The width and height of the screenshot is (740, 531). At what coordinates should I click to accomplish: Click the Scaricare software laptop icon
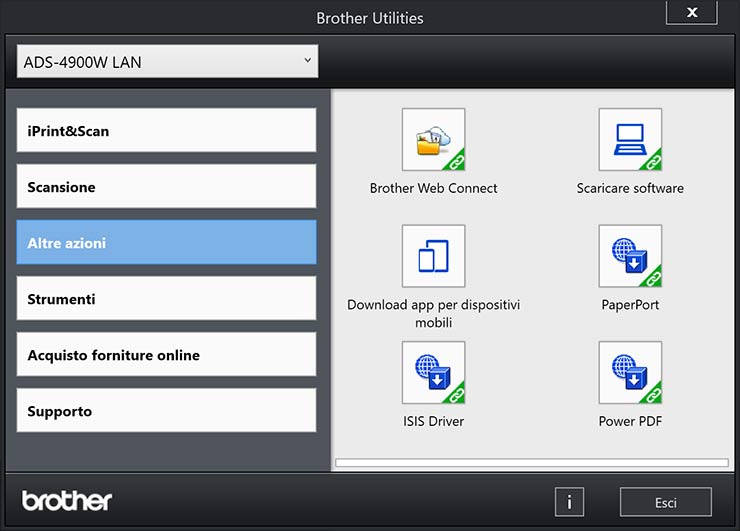[x=630, y=140]
